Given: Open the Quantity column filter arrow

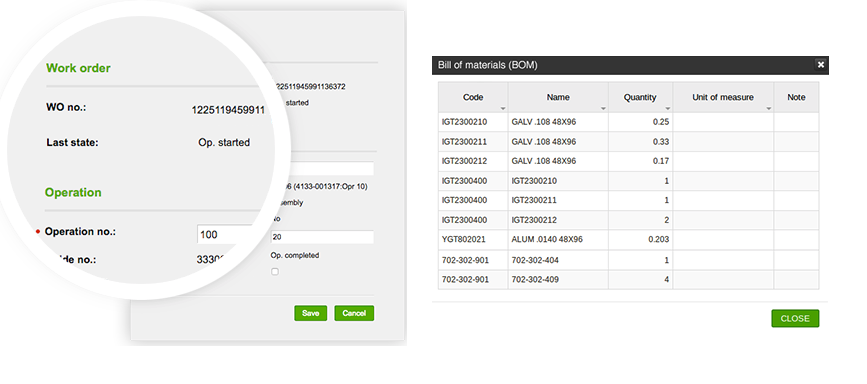Looking at the screenshot, I should coord(668,108).
